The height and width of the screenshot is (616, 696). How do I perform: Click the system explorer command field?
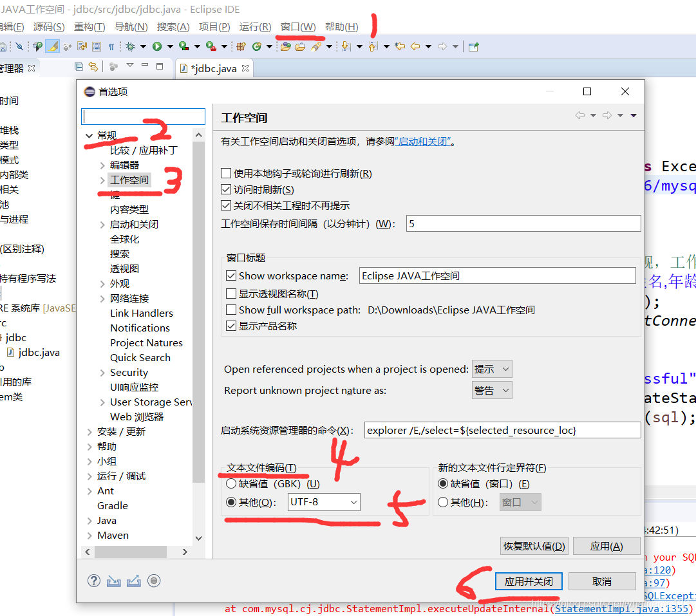(502, 430)
